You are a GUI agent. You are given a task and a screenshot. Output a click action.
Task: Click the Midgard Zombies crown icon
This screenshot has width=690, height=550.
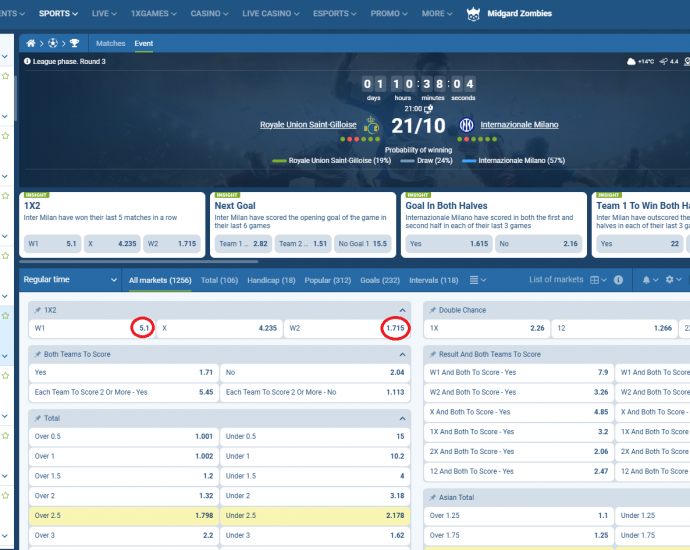pyautogui.click(x=474, y=13)
